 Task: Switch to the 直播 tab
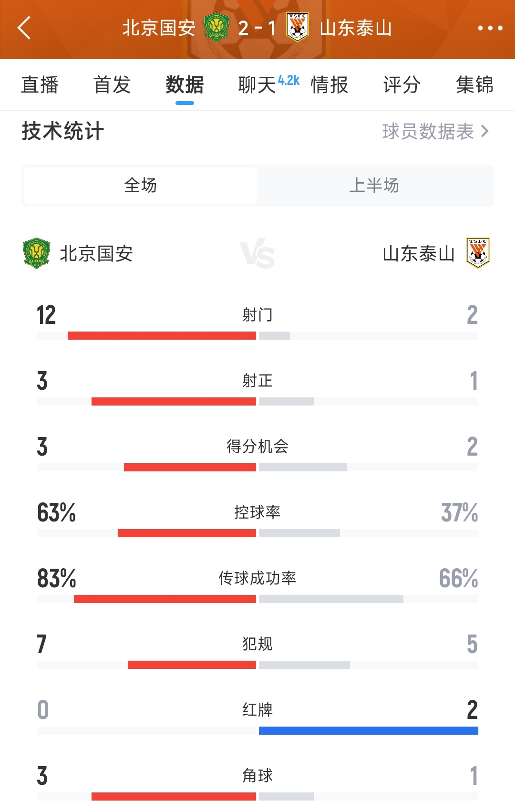(40, 85)
